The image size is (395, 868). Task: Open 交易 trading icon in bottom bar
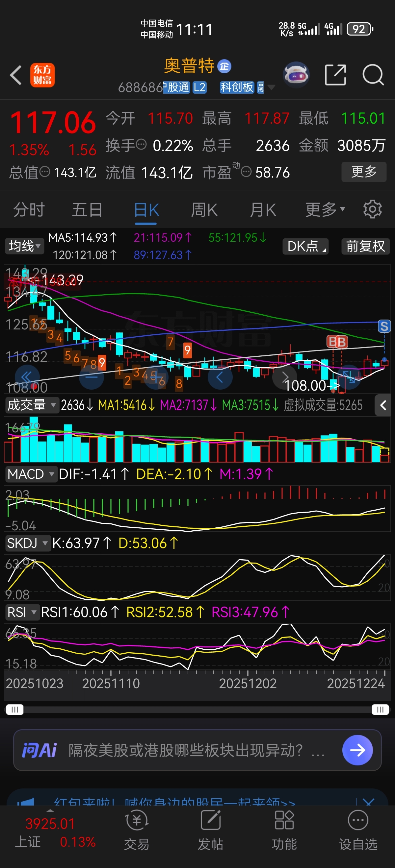[x=137, y=830]
